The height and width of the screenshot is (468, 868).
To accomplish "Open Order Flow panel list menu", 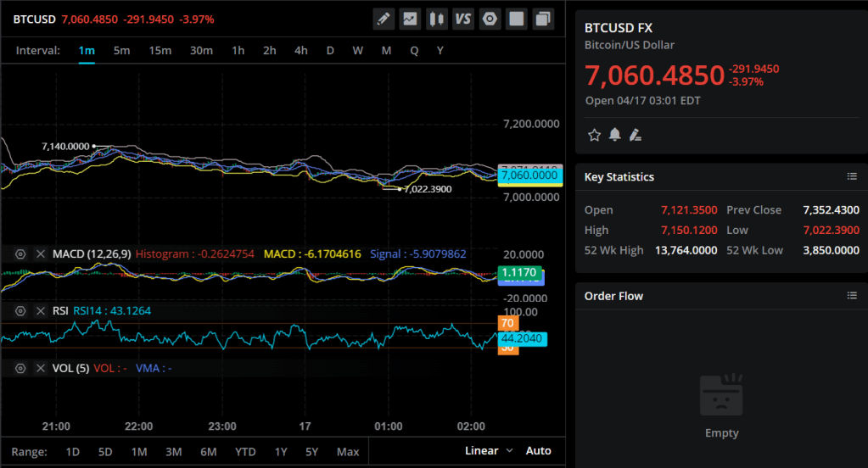I will click(x=852, y=295).
